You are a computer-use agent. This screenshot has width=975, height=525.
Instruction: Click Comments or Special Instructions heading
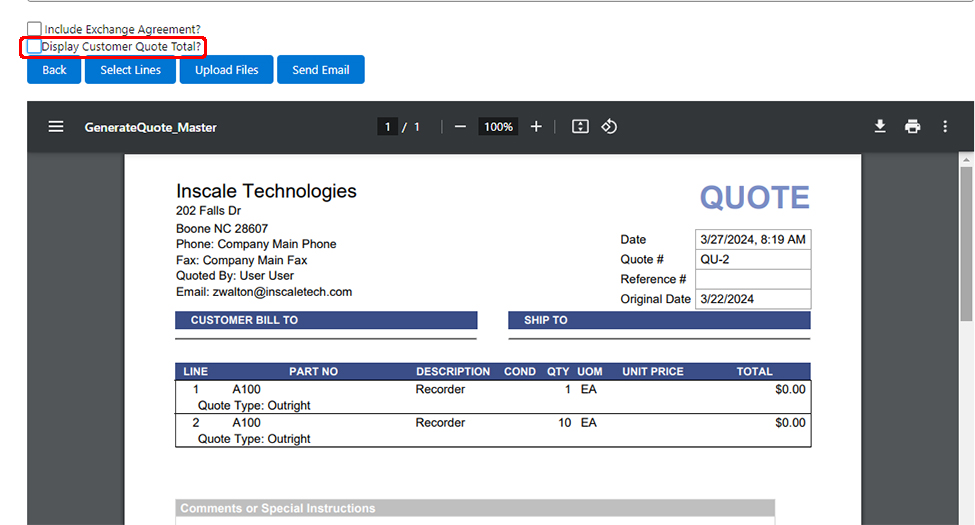click(278, 508)
